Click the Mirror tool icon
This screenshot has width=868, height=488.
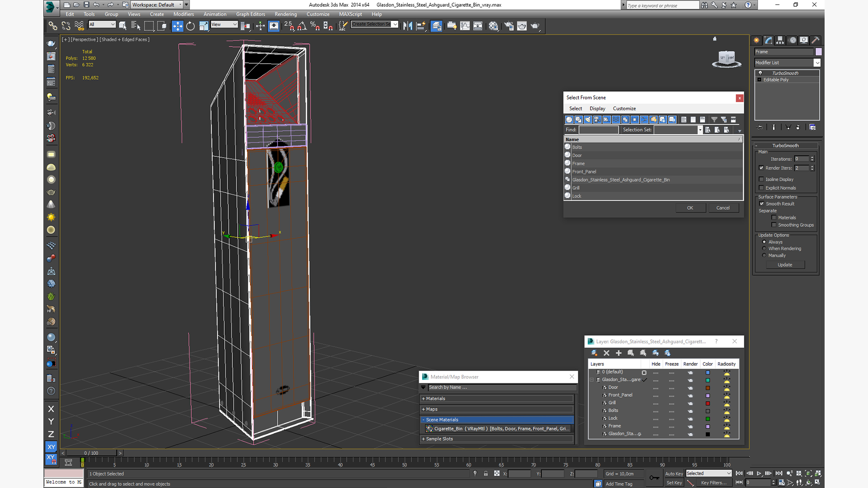pos(407,26)
